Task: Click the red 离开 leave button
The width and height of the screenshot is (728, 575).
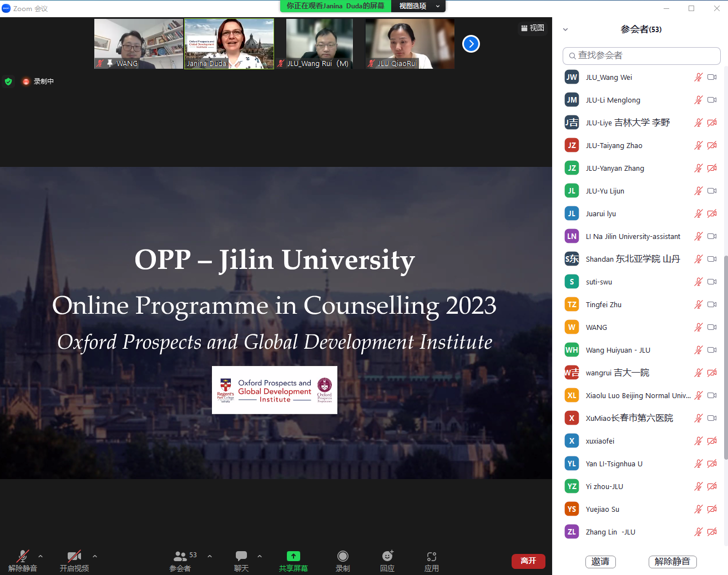Action: (528, 561)
